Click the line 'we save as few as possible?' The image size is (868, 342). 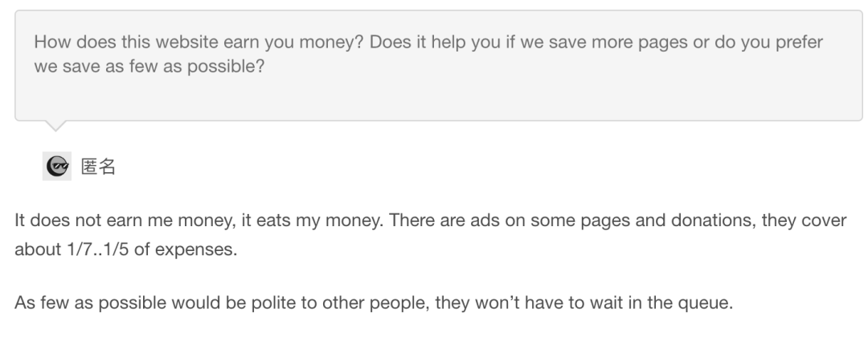(149, 67)
